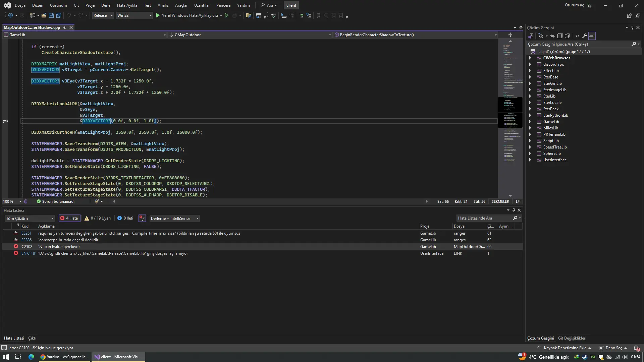Click the editor vertical scrollbar map
Viewport: 644px width, 362px height.
tap(510, 119)
